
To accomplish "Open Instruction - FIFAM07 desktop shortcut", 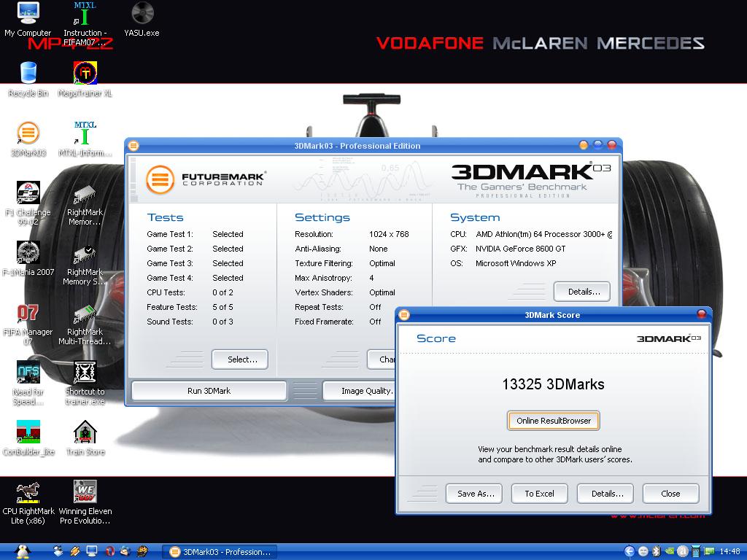I will 85,24.
